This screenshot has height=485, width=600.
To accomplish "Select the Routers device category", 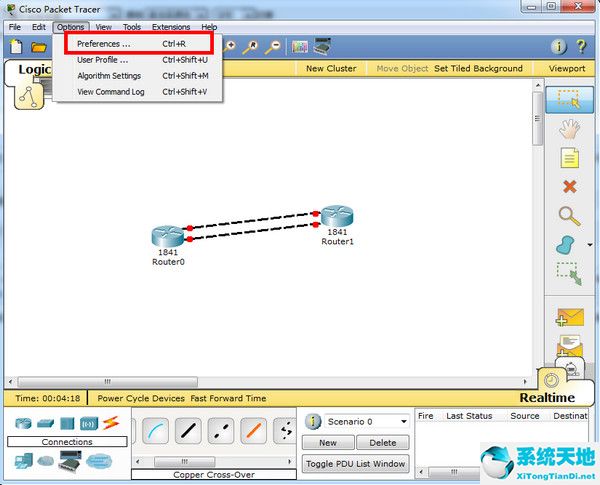I will (23, 423).
